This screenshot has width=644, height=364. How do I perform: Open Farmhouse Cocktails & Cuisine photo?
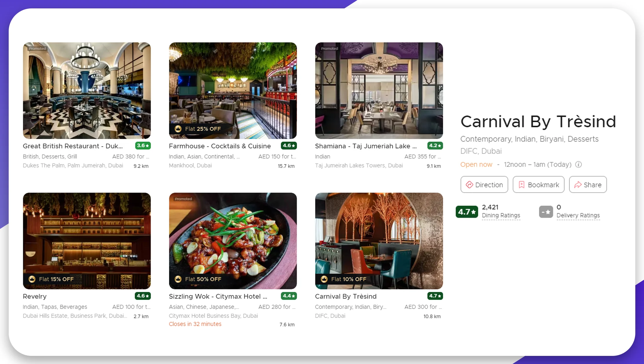tap(233, 90)
